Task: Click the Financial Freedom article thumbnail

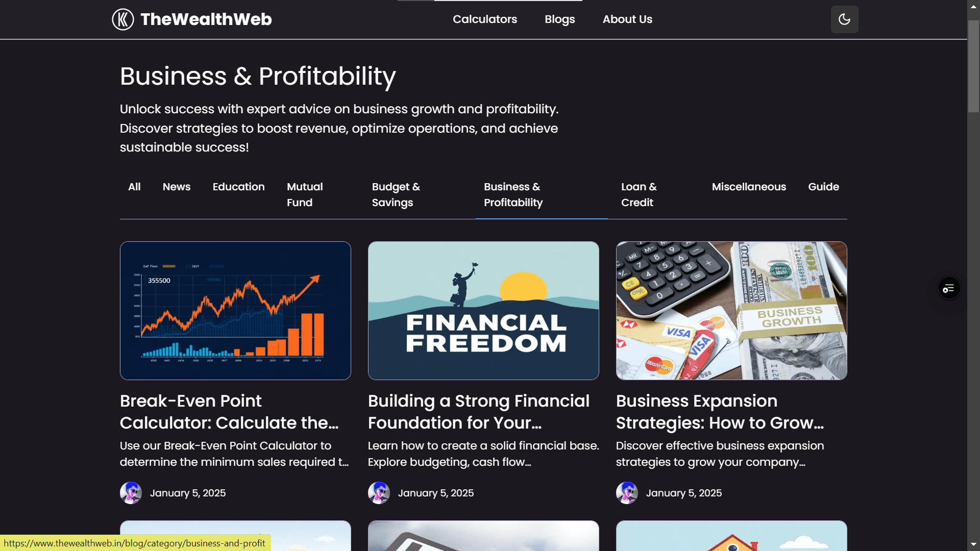Action: pos(483,310)
